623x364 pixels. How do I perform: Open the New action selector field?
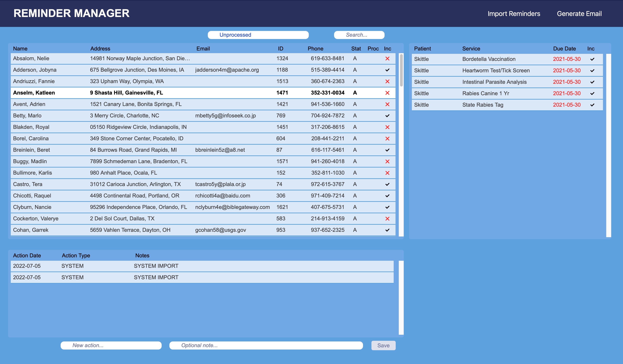pos(111,345)
